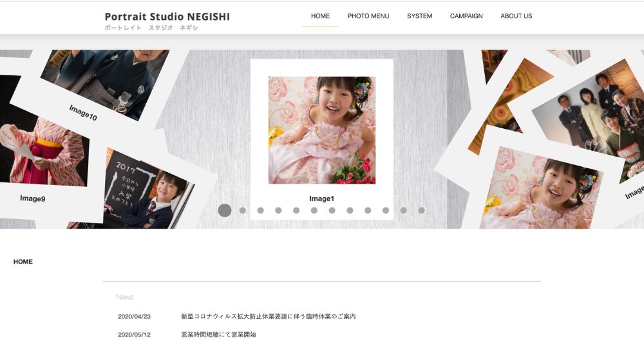Select the tenth slide indicator dot
Screen dimensions: 644x348
coord(386,210)
